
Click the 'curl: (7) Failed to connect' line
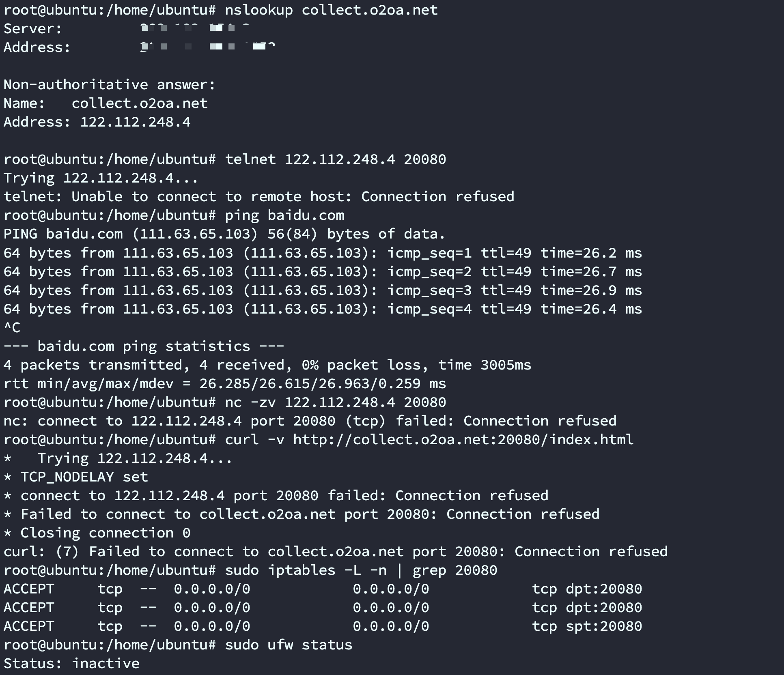click(335, 551)
